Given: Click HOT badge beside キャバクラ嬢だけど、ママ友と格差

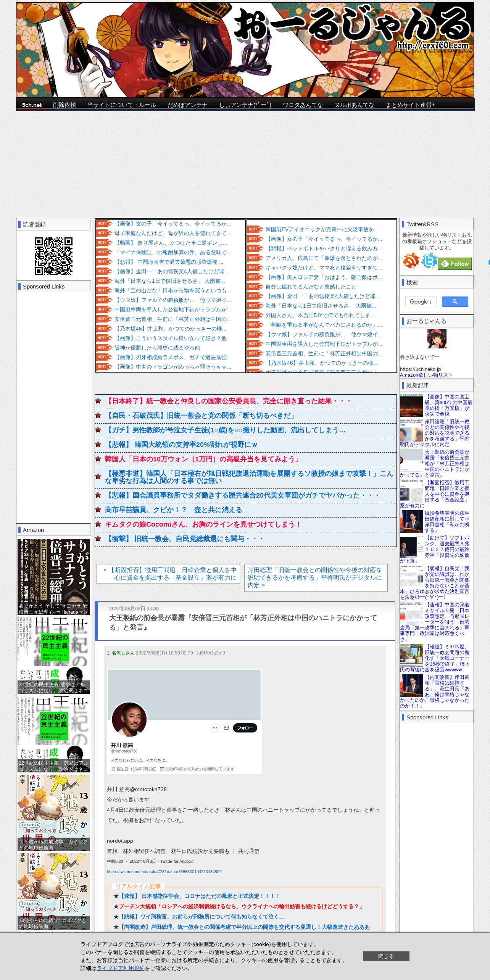Looking at the screenshot, I should (x=256, y=268).
